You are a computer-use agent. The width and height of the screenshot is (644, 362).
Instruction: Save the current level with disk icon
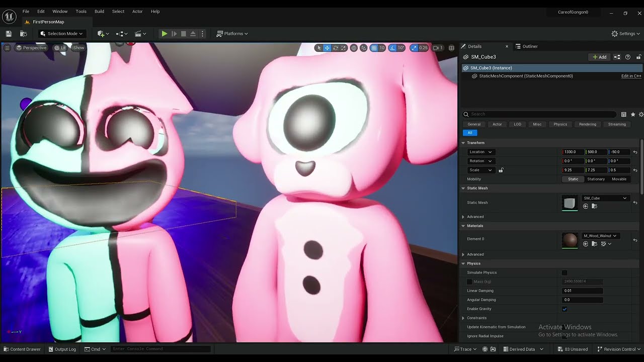click(9, 34)
